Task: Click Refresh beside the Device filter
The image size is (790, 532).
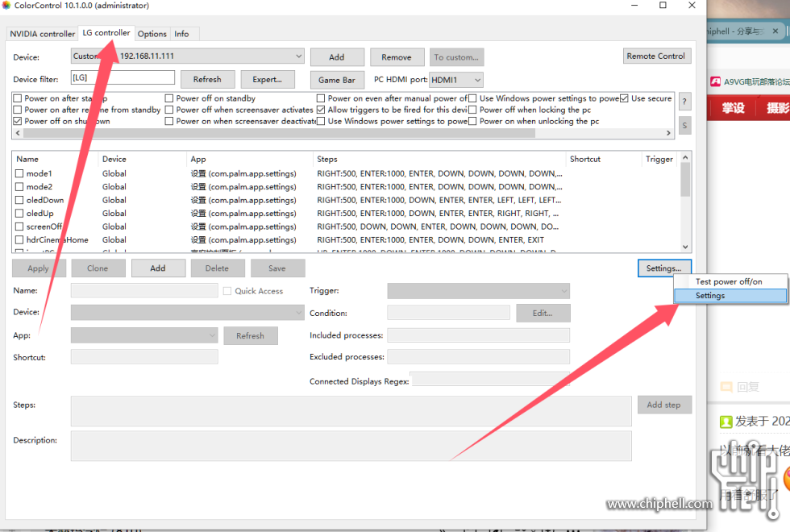Action: coord(207,79)
